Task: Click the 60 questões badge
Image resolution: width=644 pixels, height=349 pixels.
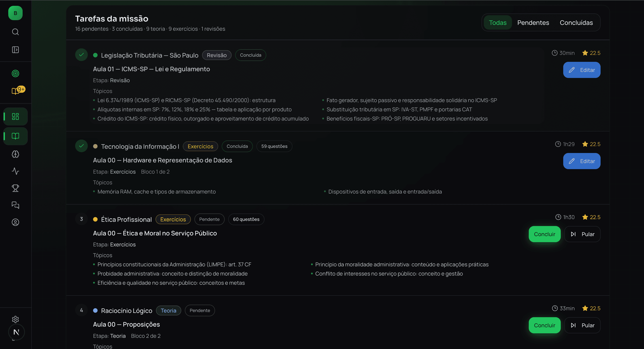Action: tap(246, 219)
